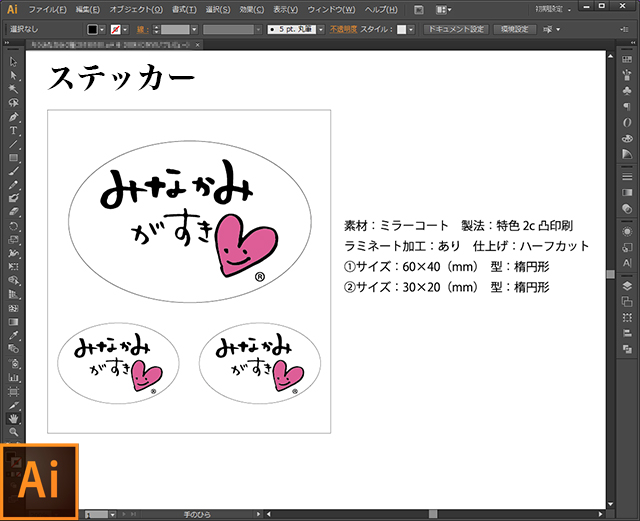Open the ヘルプ(H) menu
The image size is (640, 521).
point(381,9)
